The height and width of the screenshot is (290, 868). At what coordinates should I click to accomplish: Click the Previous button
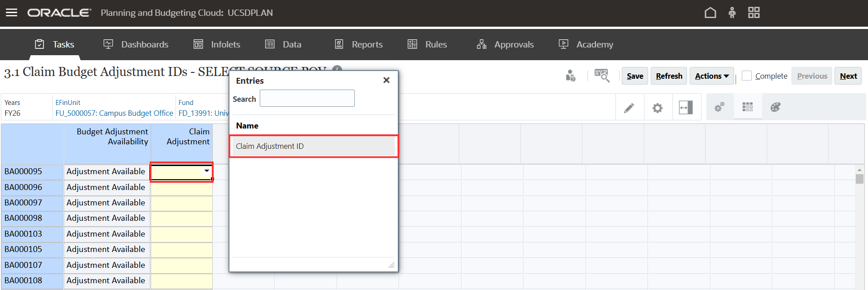point(812,76)
